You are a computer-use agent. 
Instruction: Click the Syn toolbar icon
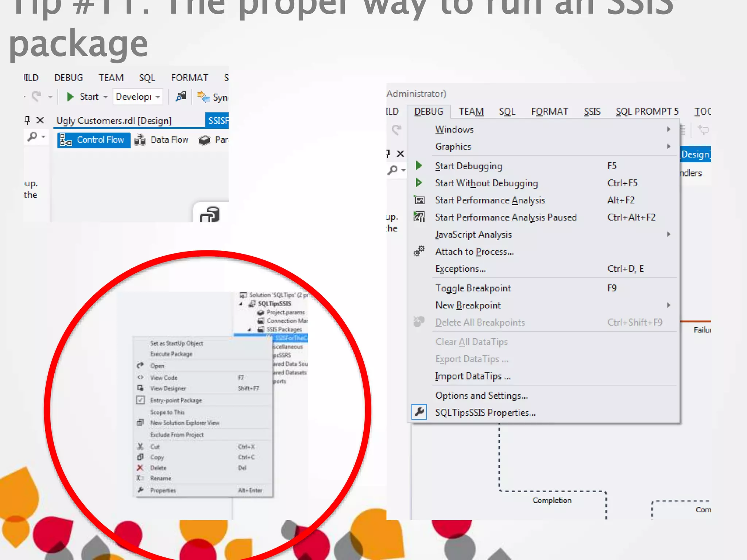click(x=203, y=97)
